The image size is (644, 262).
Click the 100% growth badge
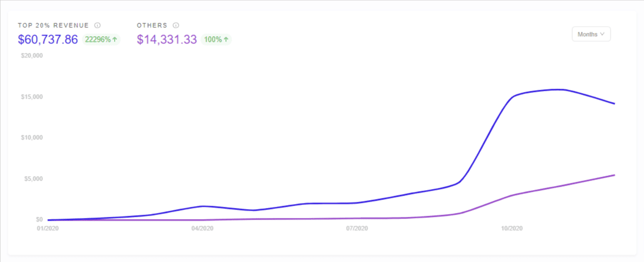point(217,40)
